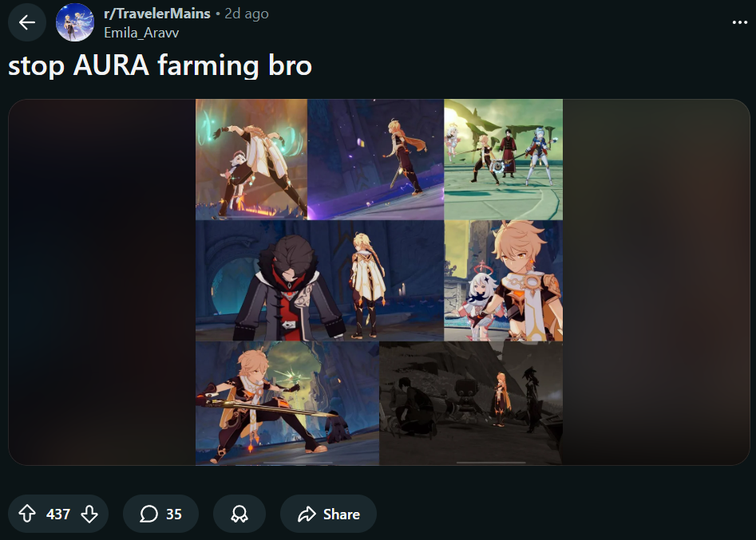The width and height of the screenshot is (756, 540).
Task: View the green arena group image
Action: 504,160
